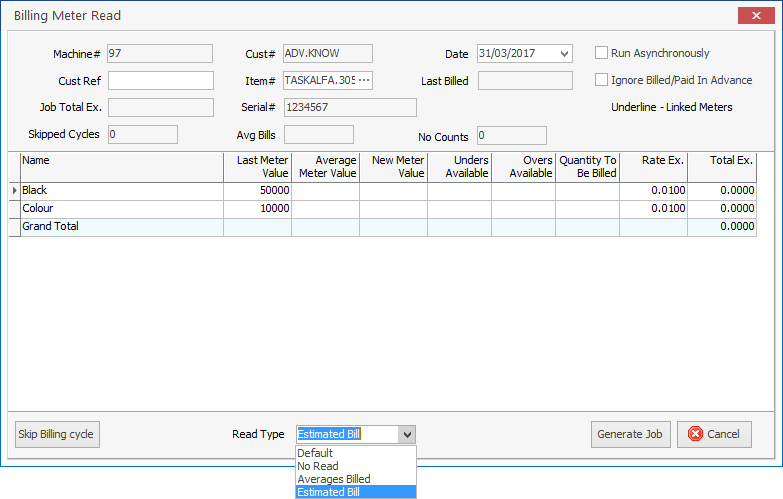Open the Date dropdown calendar
This screenshot has width=783, height=499.
[x=565, y=54]
